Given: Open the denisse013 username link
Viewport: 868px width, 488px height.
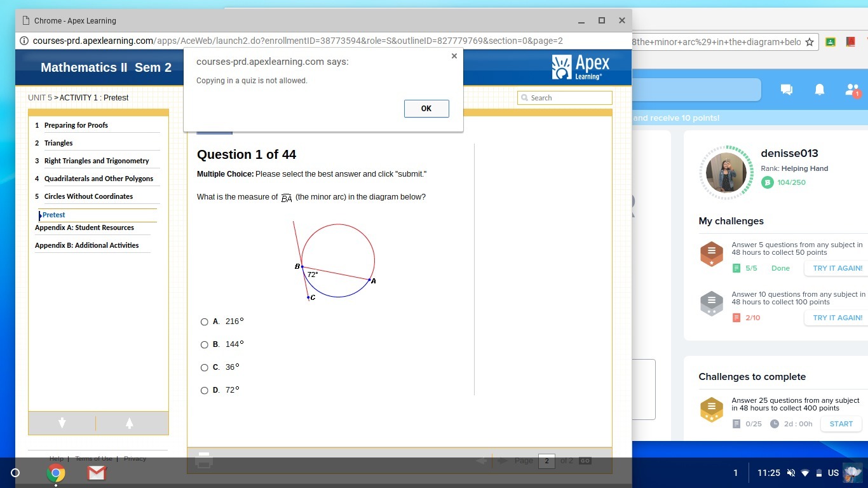Looking at the screenshot, I should pyautogui.click(x=789, y=153).
